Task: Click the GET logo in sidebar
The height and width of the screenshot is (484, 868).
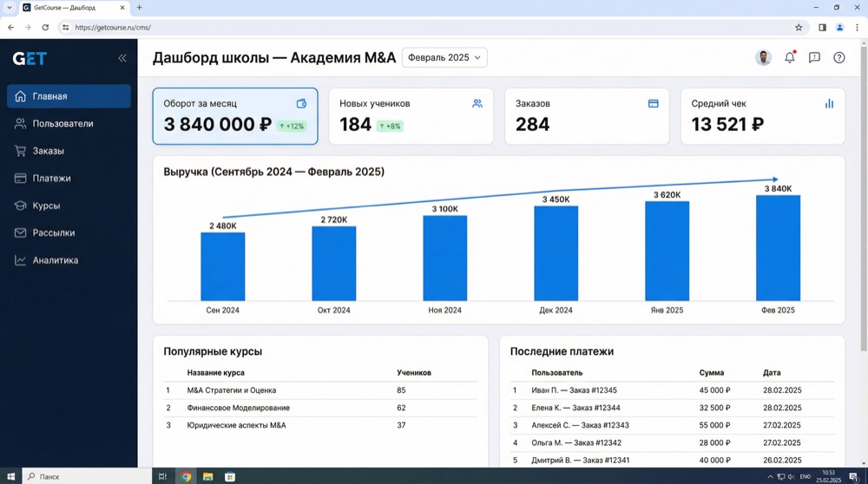Action: (30, 59)
